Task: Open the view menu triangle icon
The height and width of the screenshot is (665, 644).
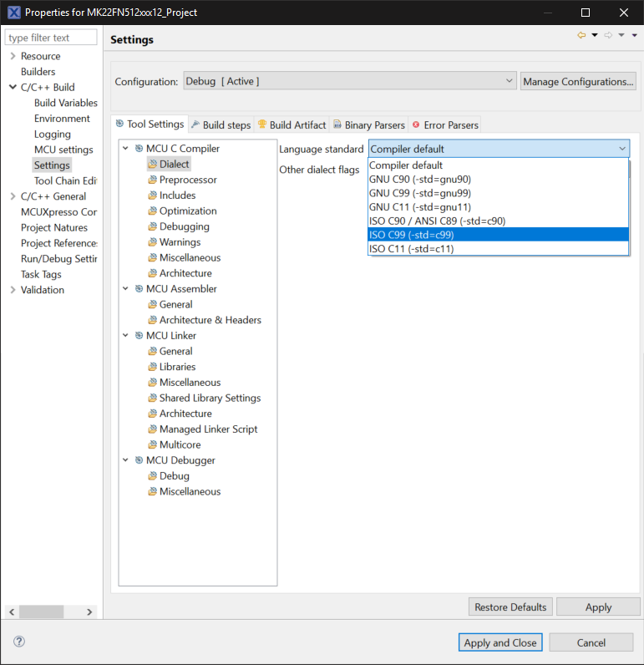Action: 634,35
